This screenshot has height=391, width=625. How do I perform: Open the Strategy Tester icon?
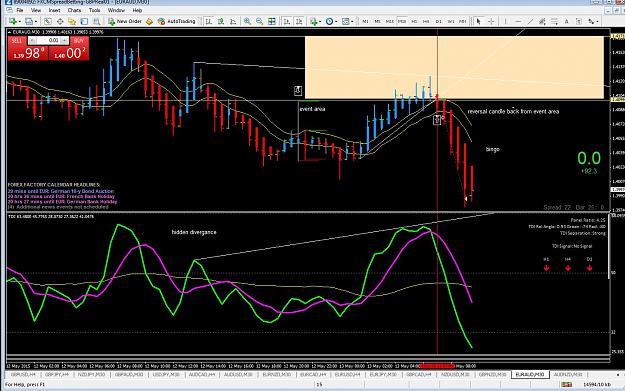pos(96,21)
